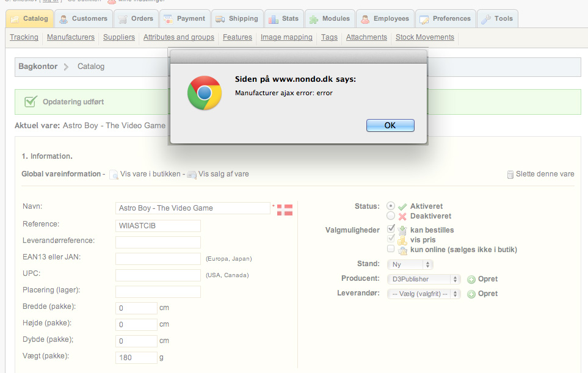588x373 pixels.
Task: Open the Modules tab
Action: click(330, 19)
